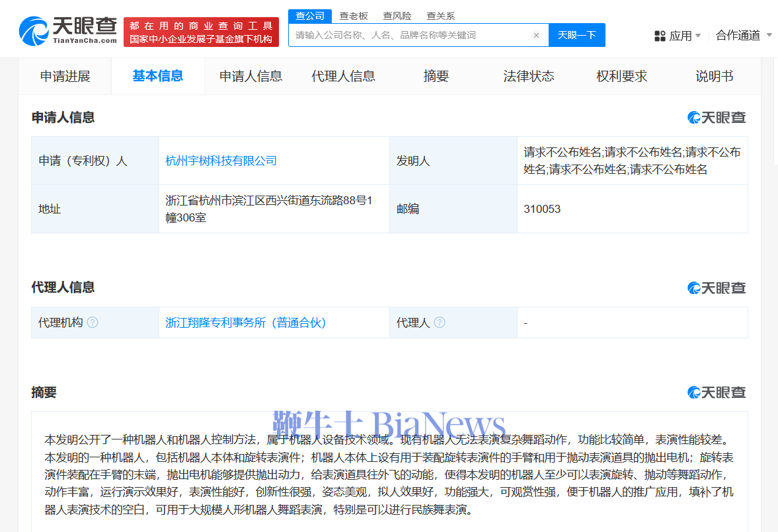Click the 地址 label cell
778x532 pixels.
(x=95, y=209)
